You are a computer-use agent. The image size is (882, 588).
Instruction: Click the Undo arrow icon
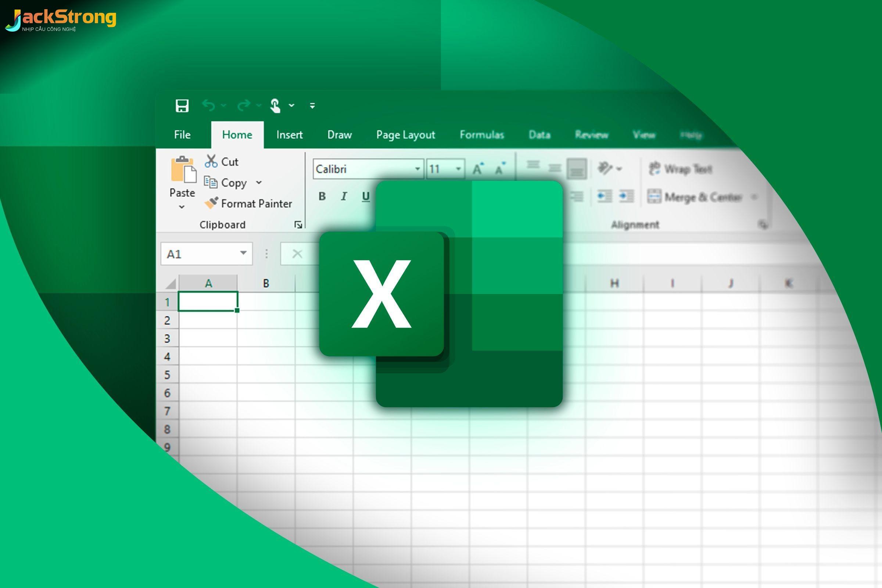[208, 106]
